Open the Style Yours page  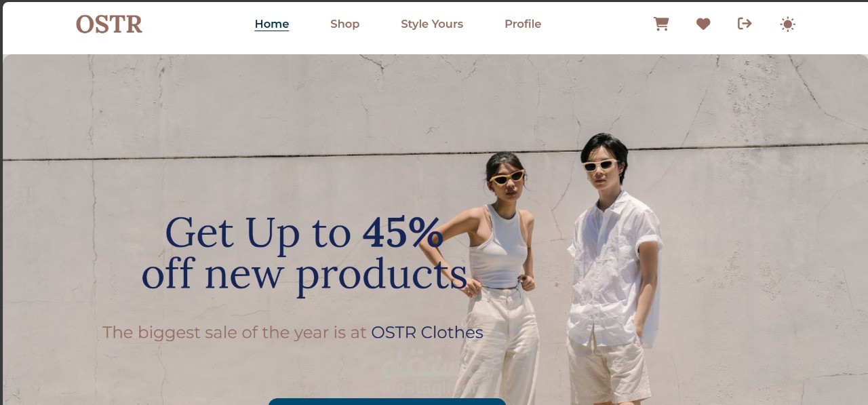(x=432, y=24)
